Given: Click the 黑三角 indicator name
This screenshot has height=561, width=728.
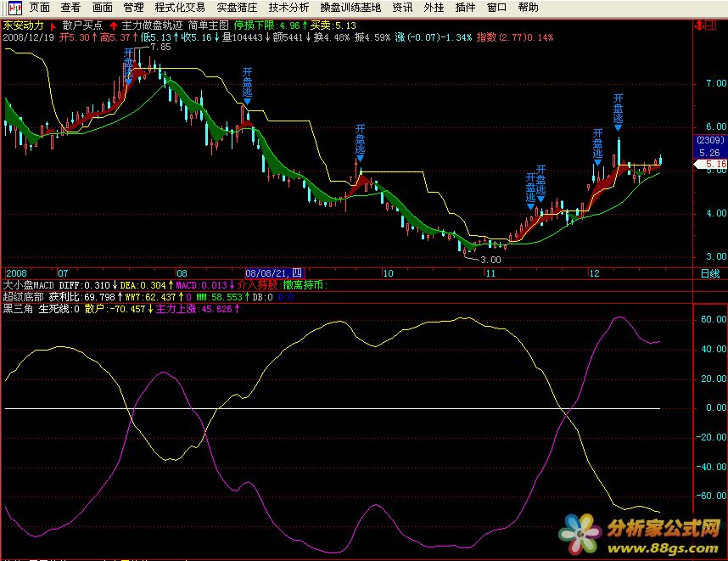Looking at the screenshot, I should [x=18, y=309].
